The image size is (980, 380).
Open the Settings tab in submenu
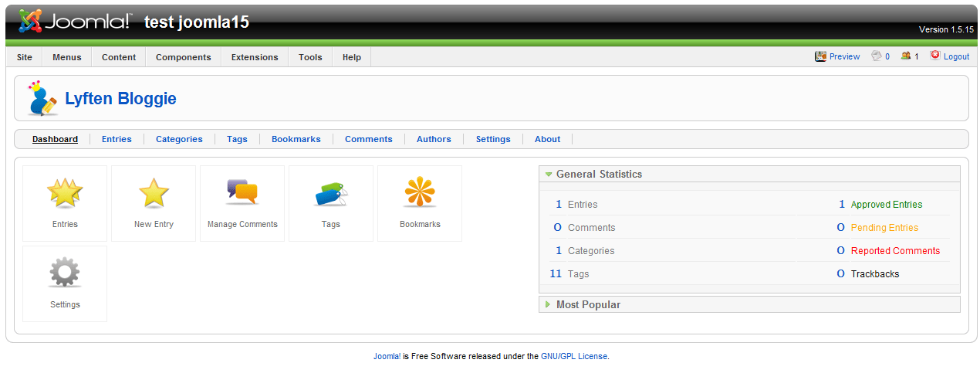click(x=493, y=139)
